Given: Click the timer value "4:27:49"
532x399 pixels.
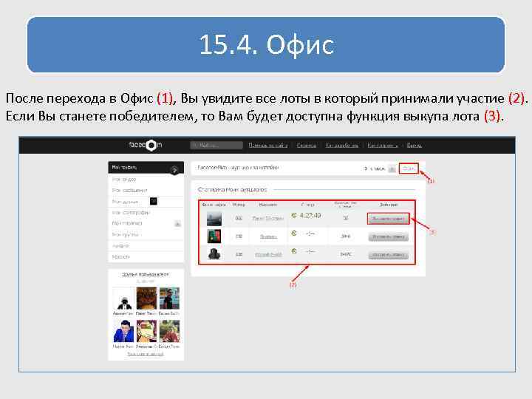Looking at the screenshot, I should tap(310, 215).
